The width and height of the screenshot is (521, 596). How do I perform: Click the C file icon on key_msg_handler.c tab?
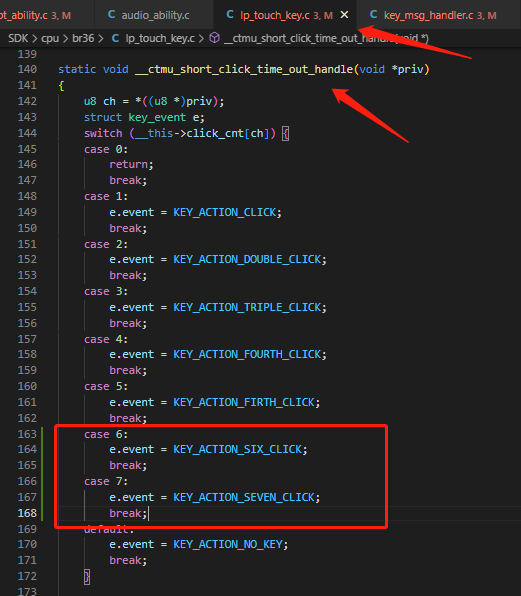click(374, 14)
